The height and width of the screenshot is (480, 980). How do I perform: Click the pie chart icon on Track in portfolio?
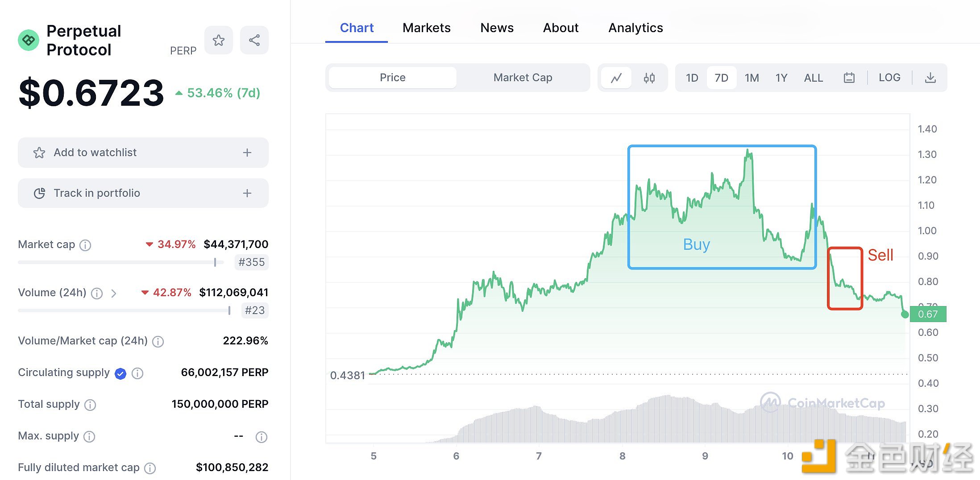(x=39, y=193)
